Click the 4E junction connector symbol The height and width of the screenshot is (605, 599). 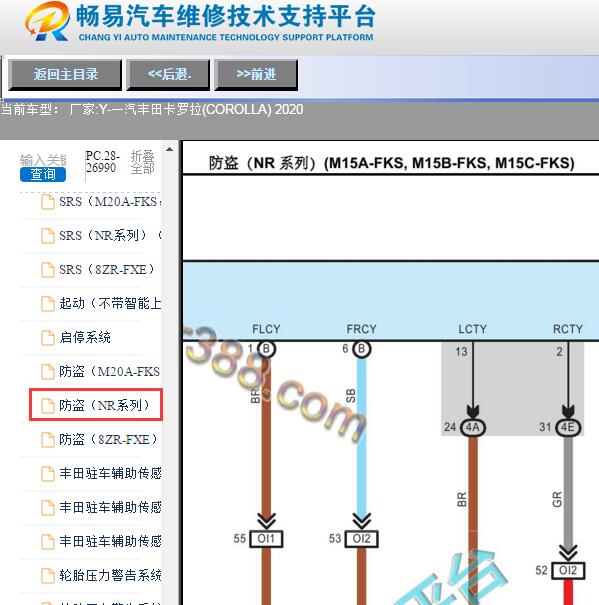[x=568, y=428]
